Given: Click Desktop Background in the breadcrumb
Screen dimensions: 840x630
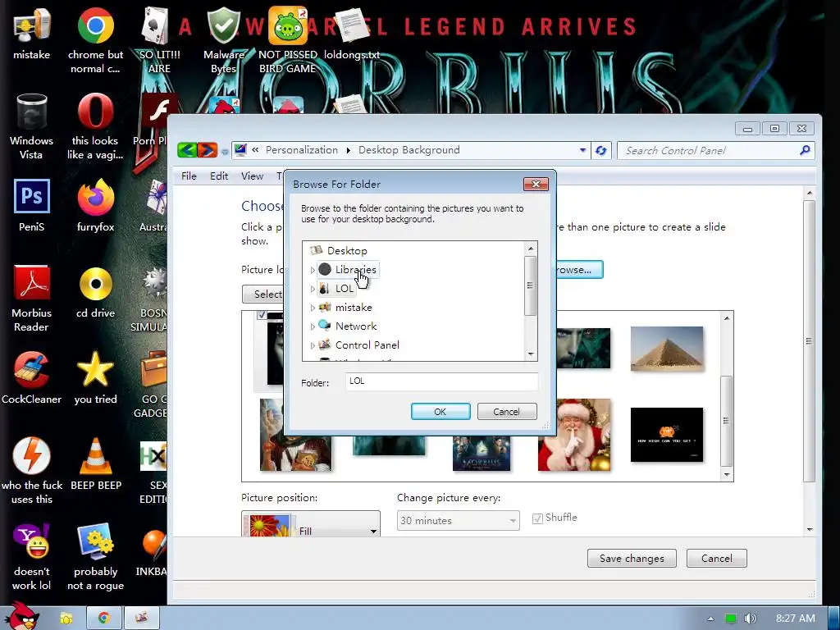Looking at the screenshot, I should (x=409, y=150).
